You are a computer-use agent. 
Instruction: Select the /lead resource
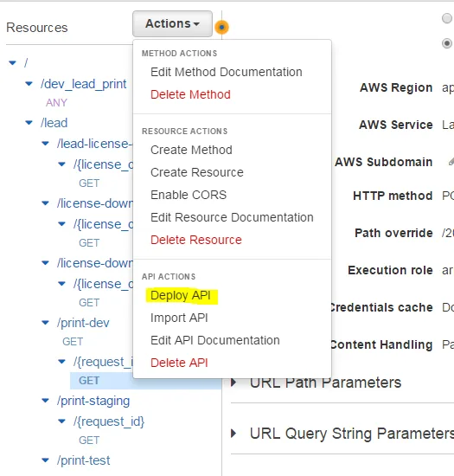tap(54, 123)
